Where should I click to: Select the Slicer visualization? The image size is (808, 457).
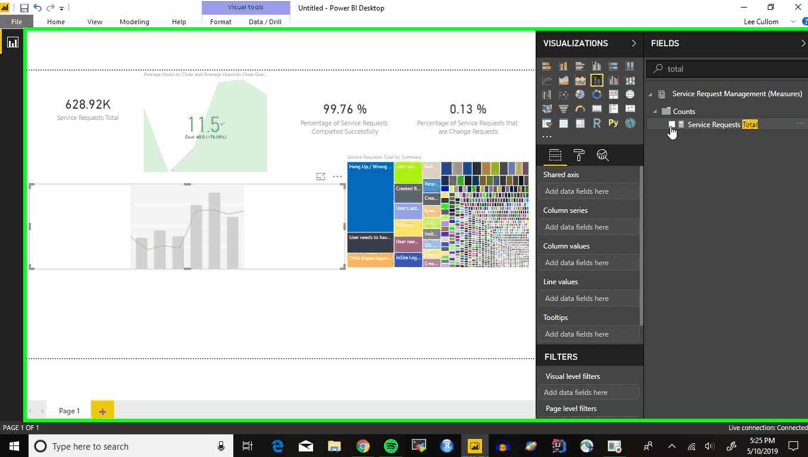(x=547, y=123)
